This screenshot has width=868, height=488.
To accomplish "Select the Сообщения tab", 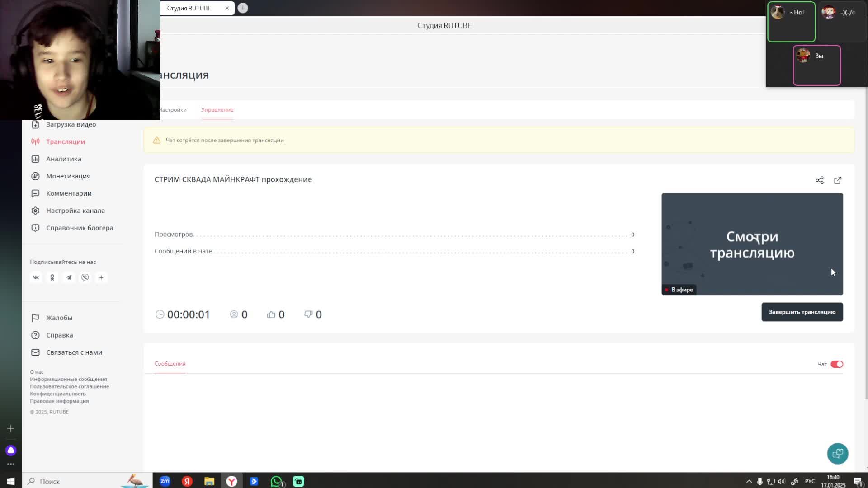I will click(x=170, y=364).
